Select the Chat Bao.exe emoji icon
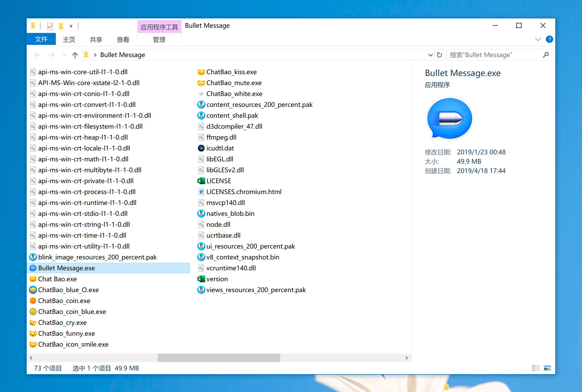Image resolution: width=582 pixels, height=392 pixels. click(x=33, y=279)
